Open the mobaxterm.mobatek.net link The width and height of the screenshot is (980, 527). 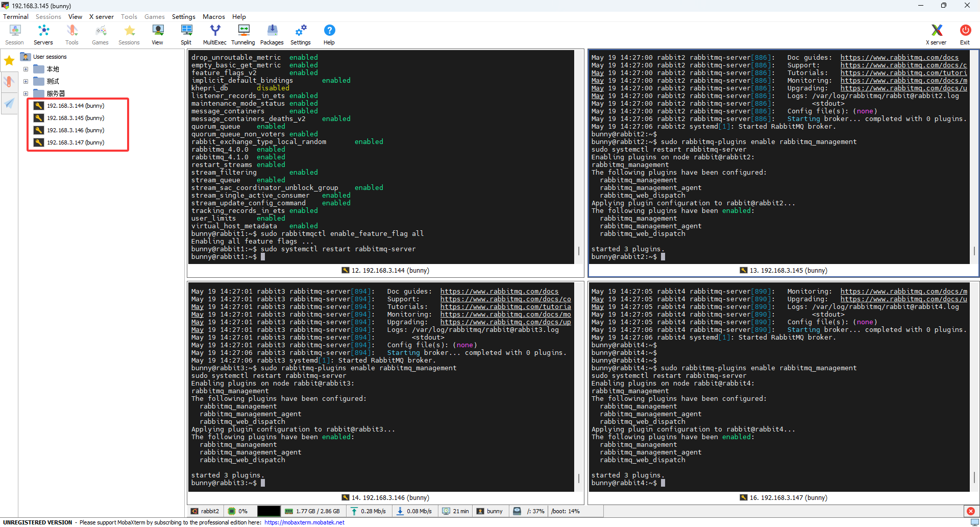coord(304,522)
